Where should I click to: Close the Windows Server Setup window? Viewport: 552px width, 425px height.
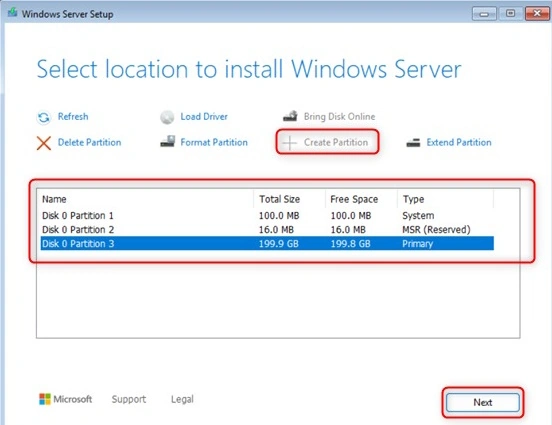pos(537,14)
